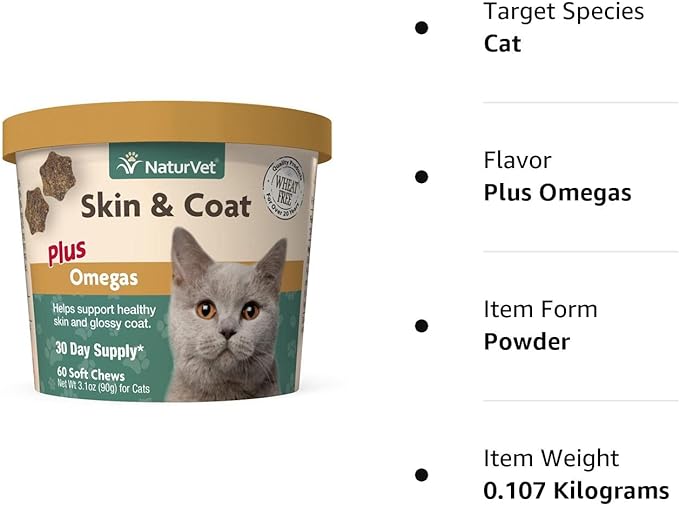The width and height of the screenshot is (679, 505).
Task: Click the Cat species value
Action: [502, 44]
